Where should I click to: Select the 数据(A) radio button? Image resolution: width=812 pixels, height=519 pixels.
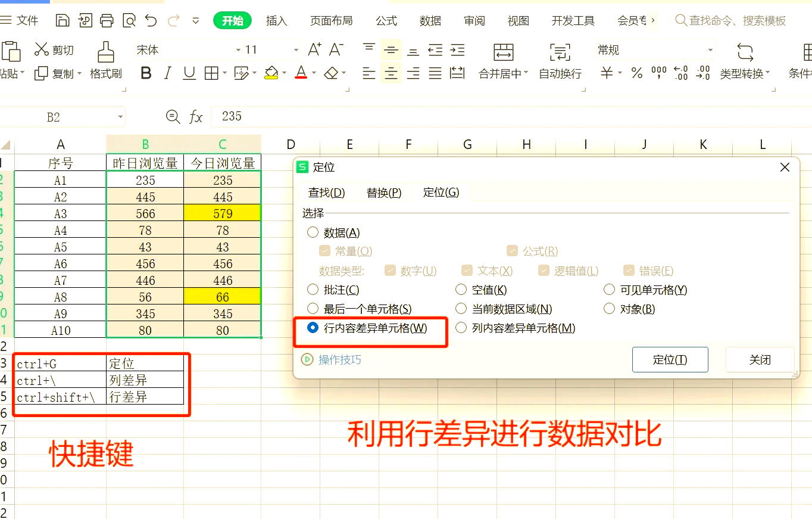313,232
